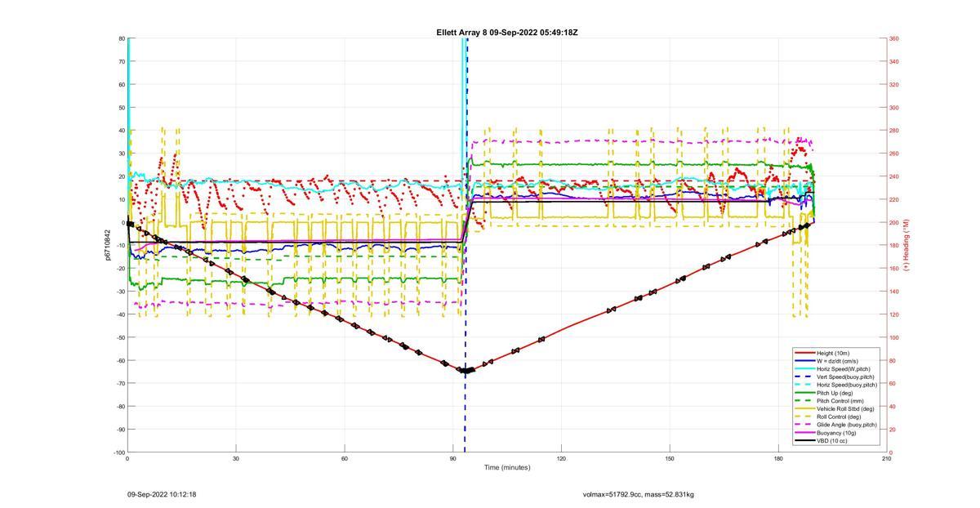This screenshot has width=980, height=508.
Task: Click the red right-axis tick label "360"
Action: click(893, 38)
